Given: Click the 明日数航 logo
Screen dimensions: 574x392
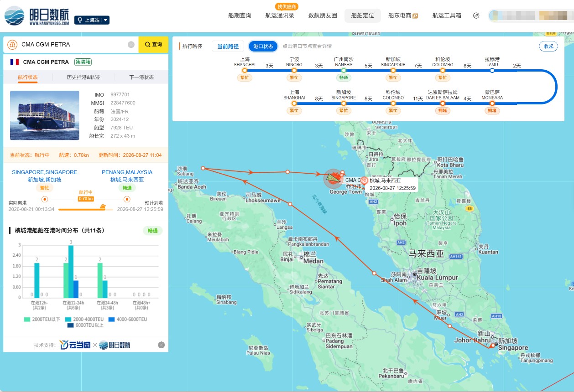Looking at the screenshot, I should [x=37, y=16].
